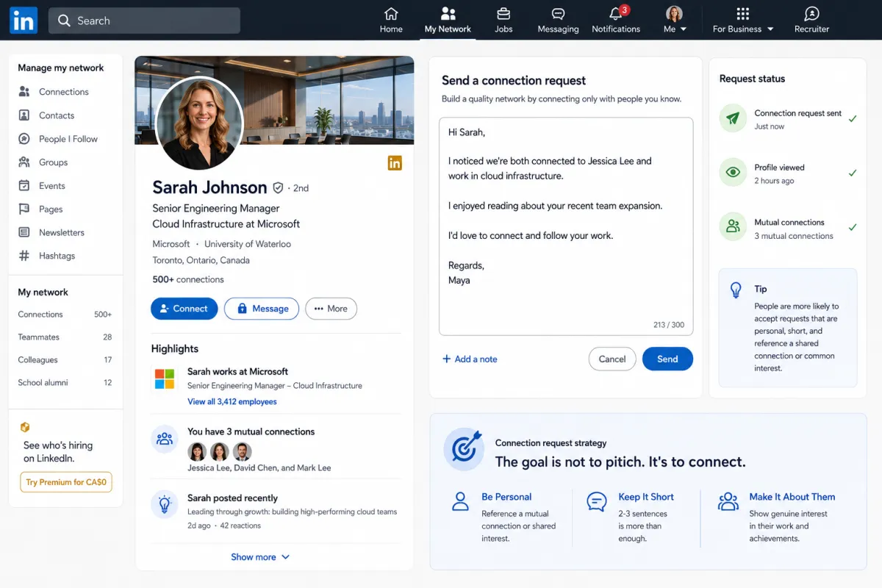Open the Recruiter icon
Screen dimensions: 882x588
811,14
